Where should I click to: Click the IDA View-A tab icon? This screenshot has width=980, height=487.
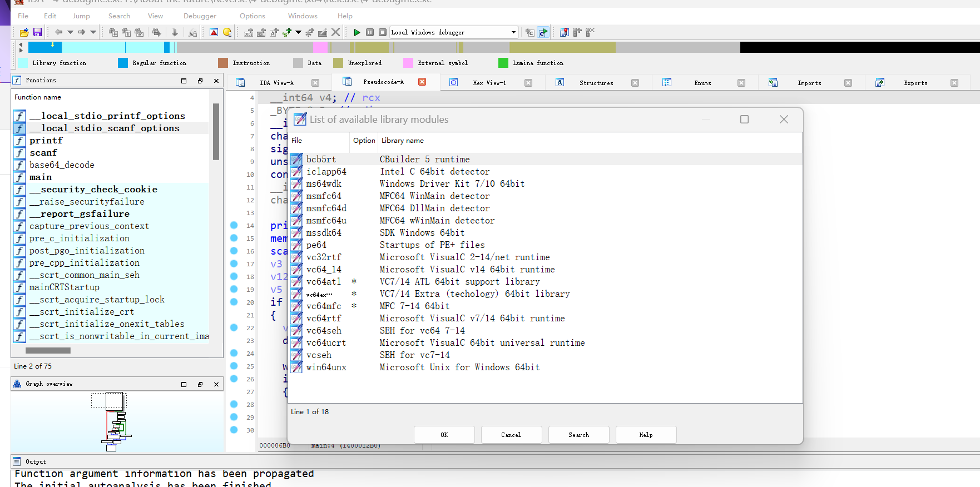tap(240, 82)
